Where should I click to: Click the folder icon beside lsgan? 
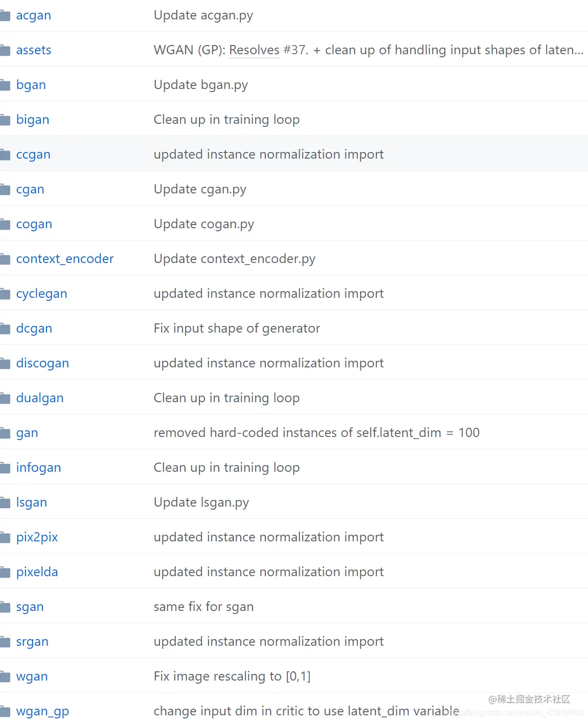(x=5, y=503)
